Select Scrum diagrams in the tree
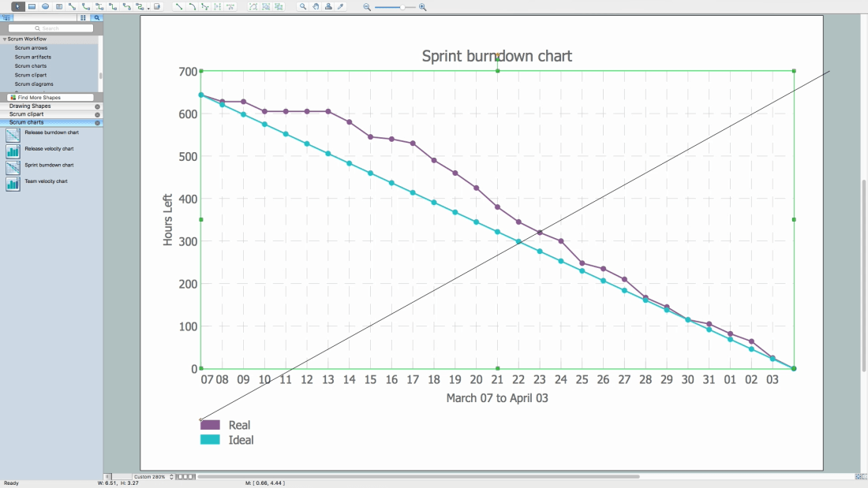Viewport: 868px width, 488px height. (34, 84)
